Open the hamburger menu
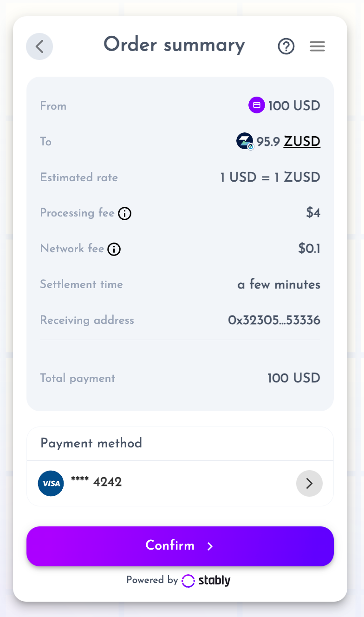Image resolution: width=364 pixels, height=617 pixels. (318, 46)
